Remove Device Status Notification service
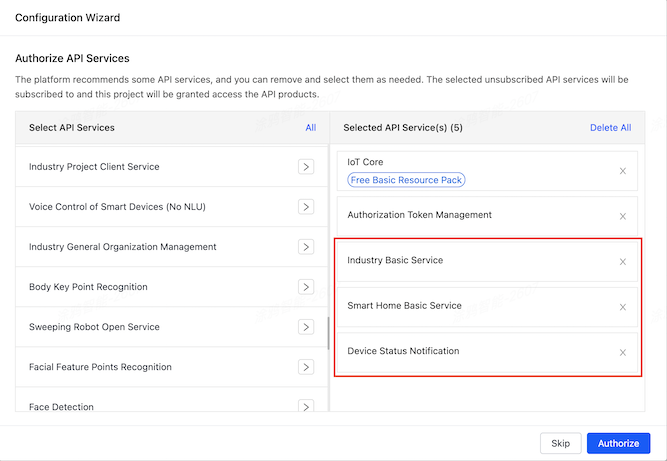This screenshot has width=667, height=461. [622, 352]
